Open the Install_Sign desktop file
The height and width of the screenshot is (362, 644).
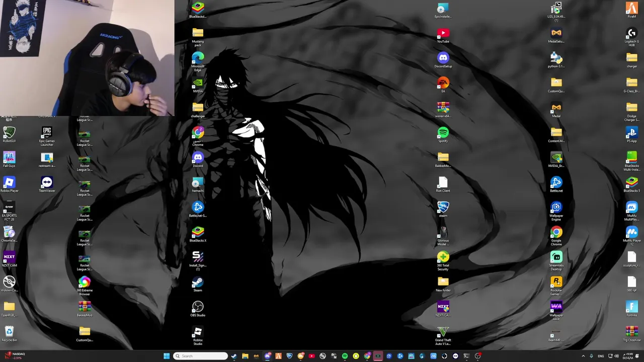click(x=198, y=261)
